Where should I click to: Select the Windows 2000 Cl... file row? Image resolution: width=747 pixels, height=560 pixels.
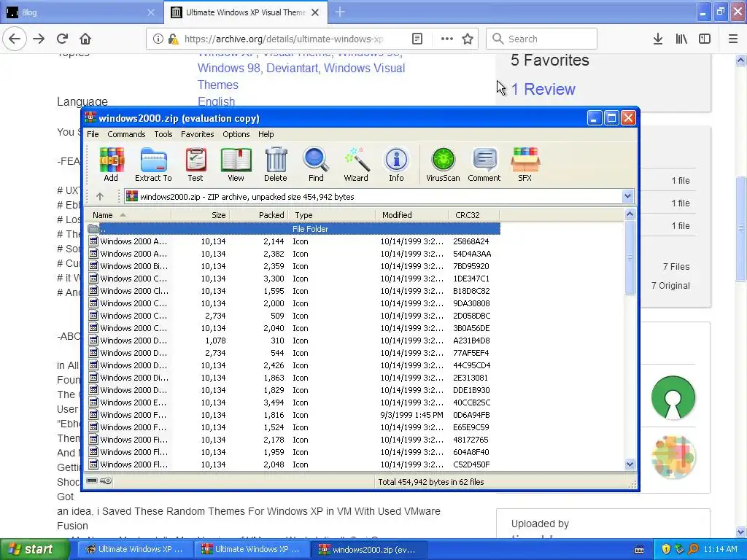click(293, 291)
